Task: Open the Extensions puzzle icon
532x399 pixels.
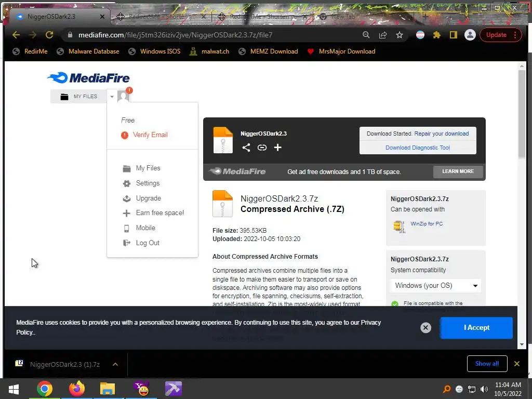Action: [436, 35]
